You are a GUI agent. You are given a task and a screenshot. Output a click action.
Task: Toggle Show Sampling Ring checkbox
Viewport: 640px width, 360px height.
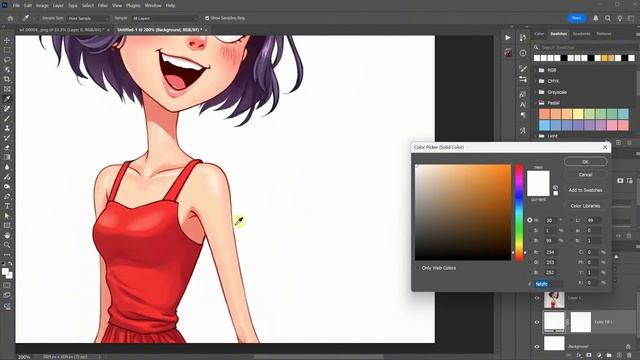tap(207, 18)
